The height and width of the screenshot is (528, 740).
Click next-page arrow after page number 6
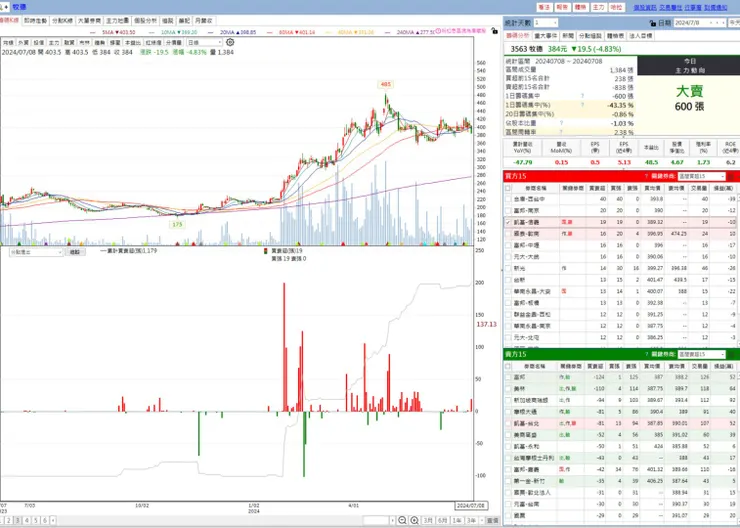click(53, 520)
